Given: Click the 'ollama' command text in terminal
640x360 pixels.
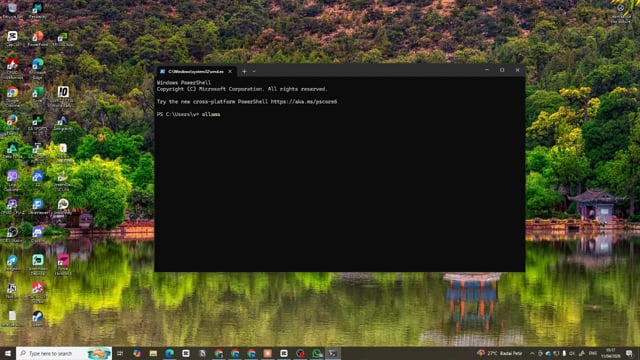Looking at the screenshot, I should click(211, 114).
